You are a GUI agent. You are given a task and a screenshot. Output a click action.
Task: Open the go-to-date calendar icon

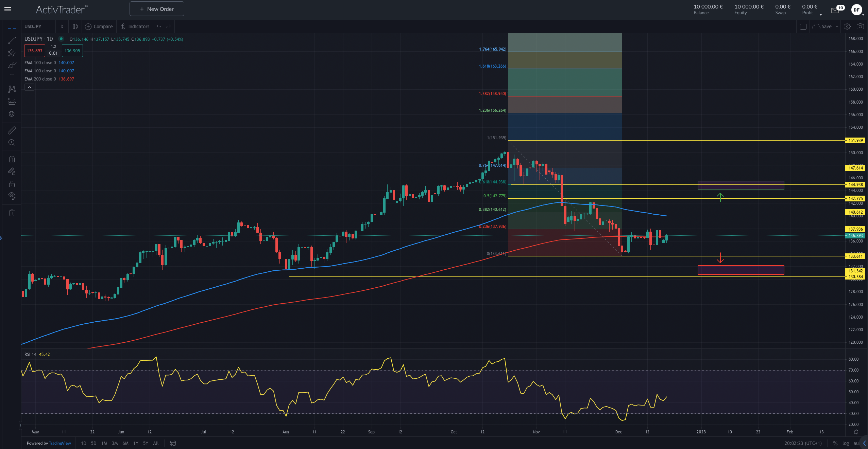pos(173,443)
